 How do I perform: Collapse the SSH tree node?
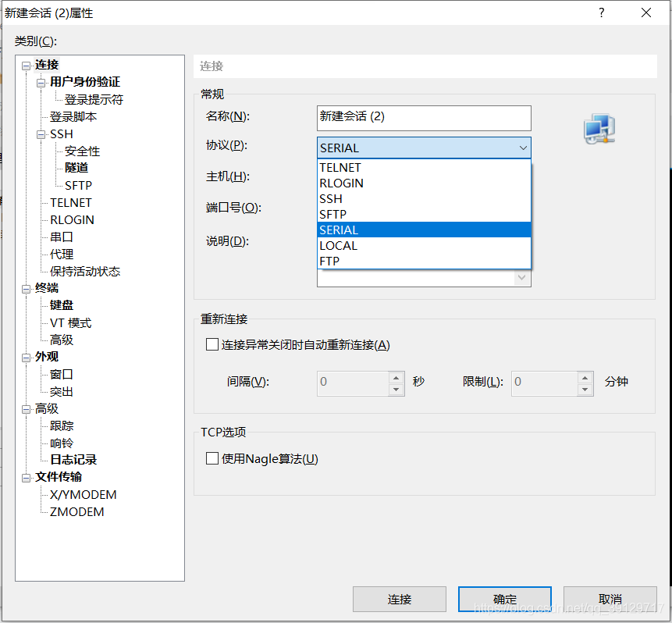[41, 134]
